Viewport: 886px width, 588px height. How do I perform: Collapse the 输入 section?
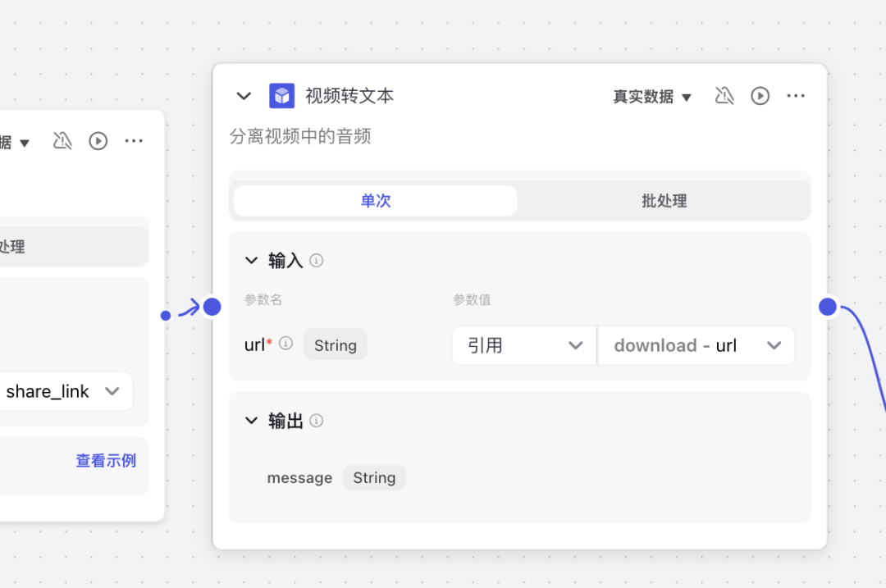click(x=251, y=260)
